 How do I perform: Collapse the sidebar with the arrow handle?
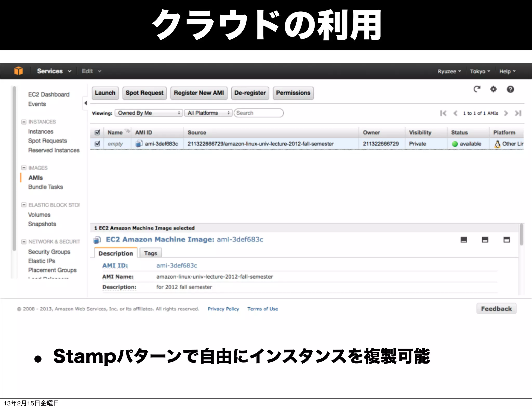click(x=85, y=103)
